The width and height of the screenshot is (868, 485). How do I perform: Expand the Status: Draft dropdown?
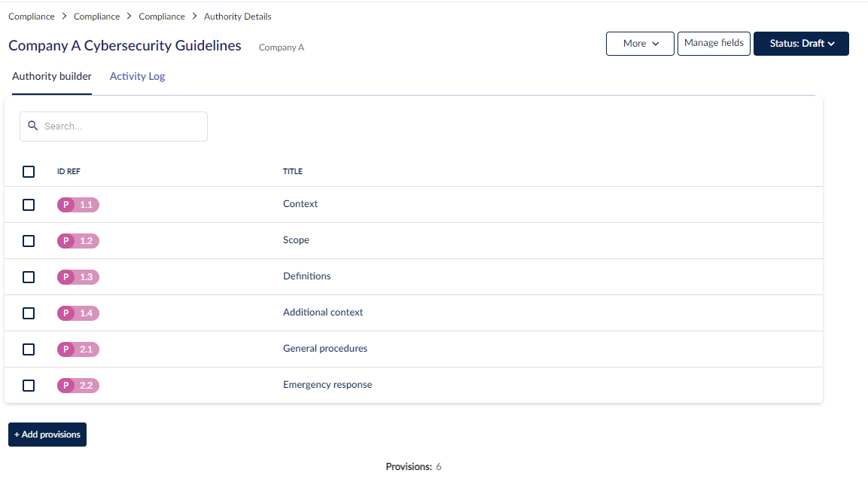click(x=801, y=44)
